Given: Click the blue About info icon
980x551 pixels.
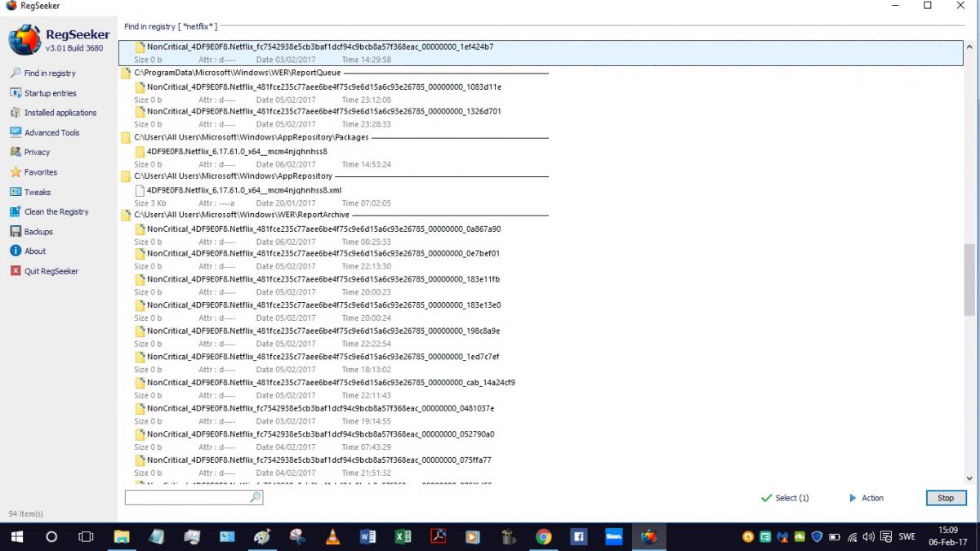Looking at the screenshot, I should click(16, 251).
